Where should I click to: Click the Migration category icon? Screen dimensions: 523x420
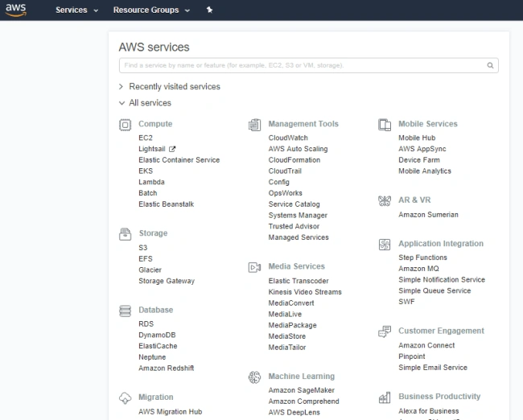point(125,398)
